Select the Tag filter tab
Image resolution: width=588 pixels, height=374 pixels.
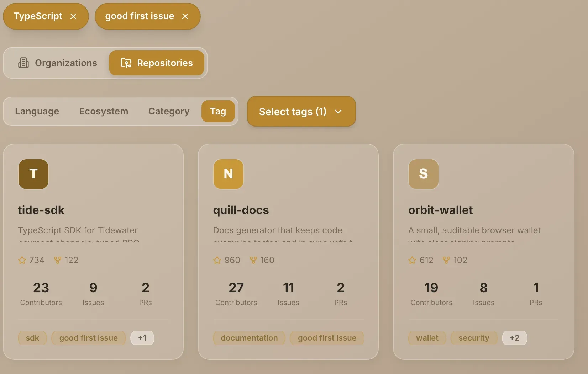tap(218, 111)
